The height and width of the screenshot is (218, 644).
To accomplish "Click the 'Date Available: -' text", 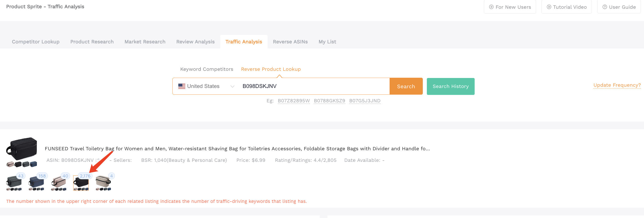I will [x=364, y=160].
